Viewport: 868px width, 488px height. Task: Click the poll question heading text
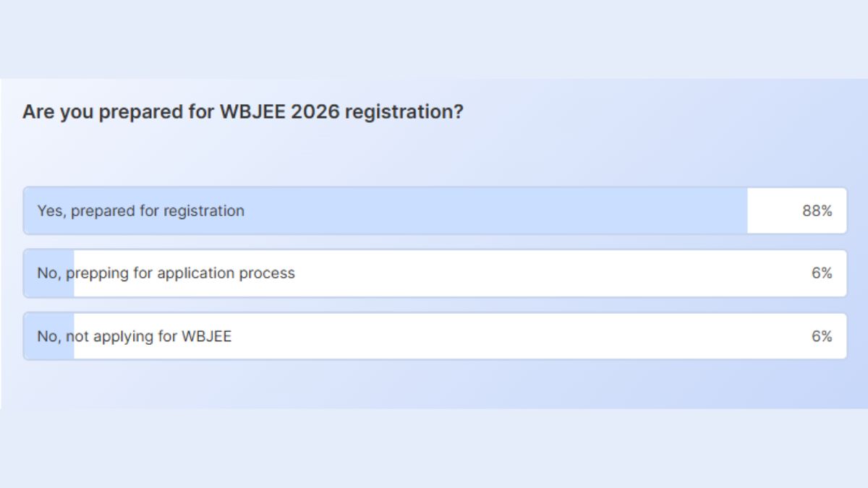pos(244,111)
